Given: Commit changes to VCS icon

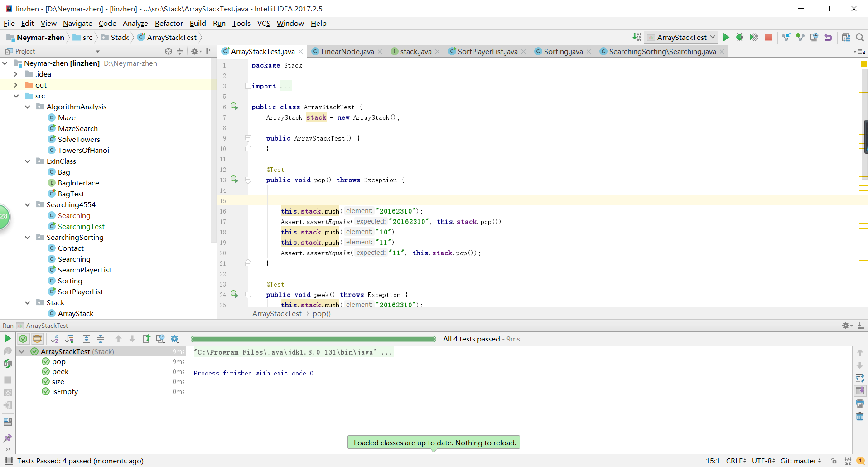Looking at the screenshot, I should pyautogui.click(x=800, y=37).
